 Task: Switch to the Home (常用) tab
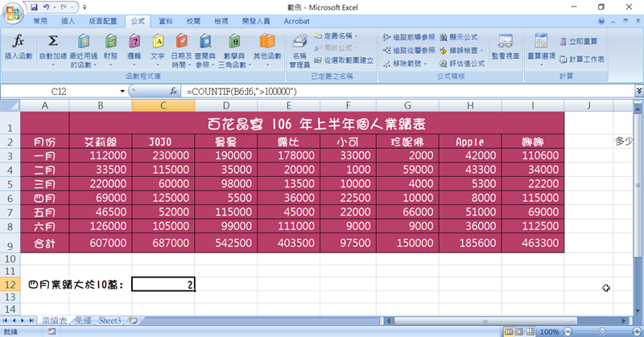click(x=40, y=21)
